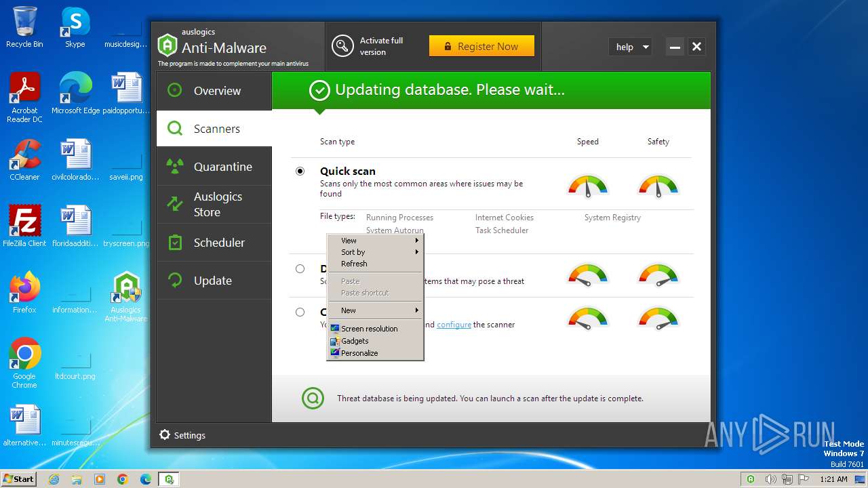868x488 pixels.
Task: Click the taskbar clock showing 1:21 AM
Action: coord(833,479)
